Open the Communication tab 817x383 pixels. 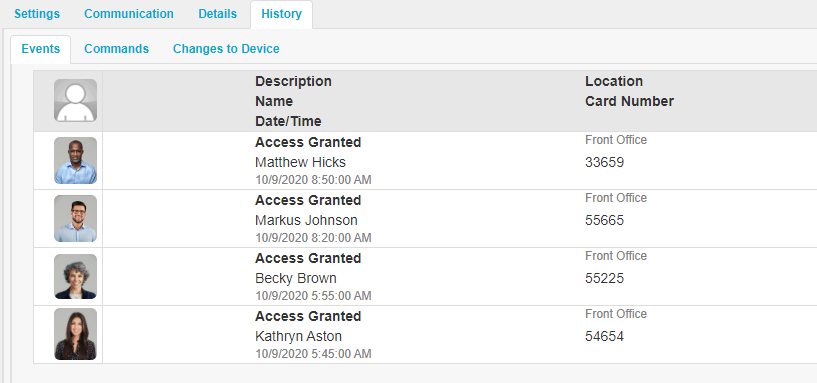[129, 14]
